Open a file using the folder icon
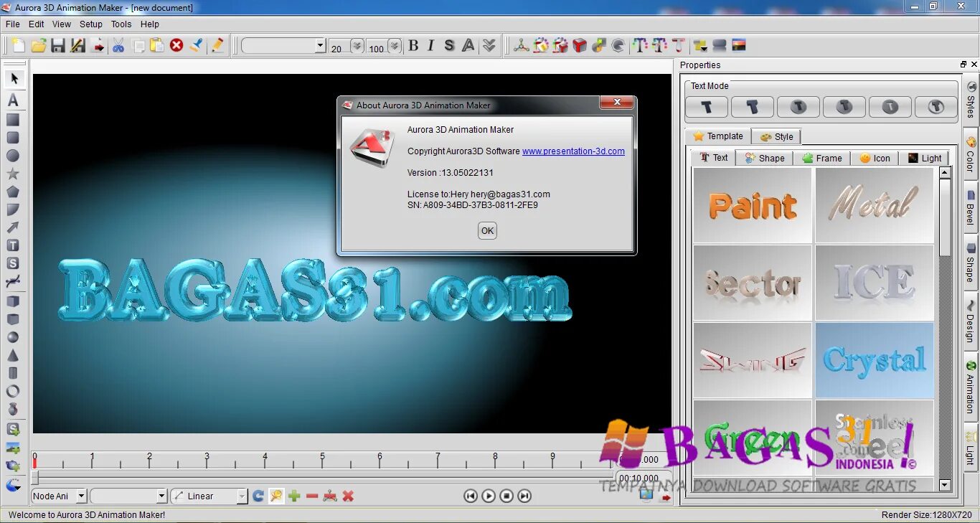Screen dimensions: 980x523 [39, 46]
